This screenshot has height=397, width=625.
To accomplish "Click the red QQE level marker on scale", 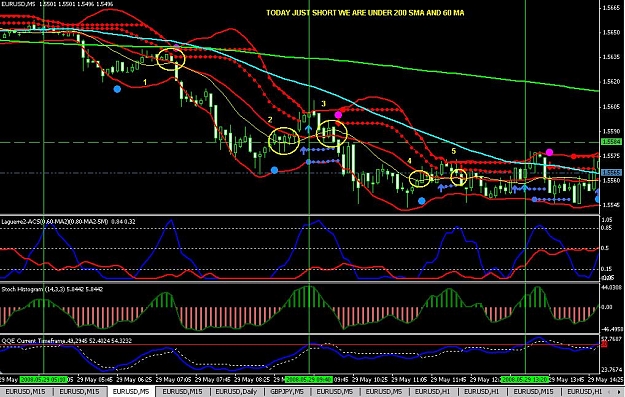I will pos(604,344).
